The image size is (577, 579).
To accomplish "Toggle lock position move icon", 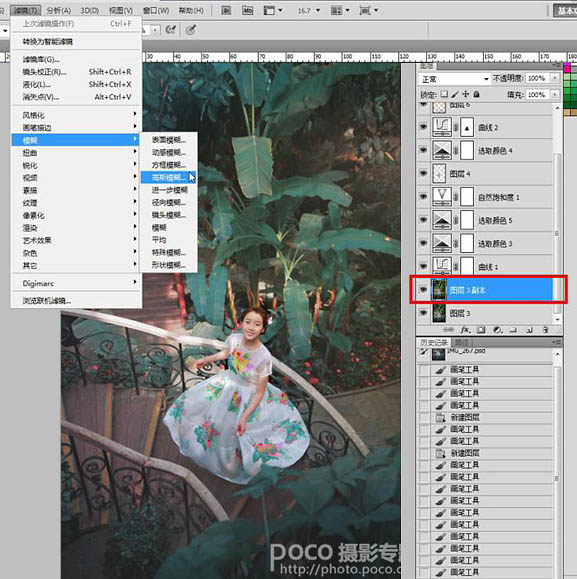I will (x=466, y=95).
